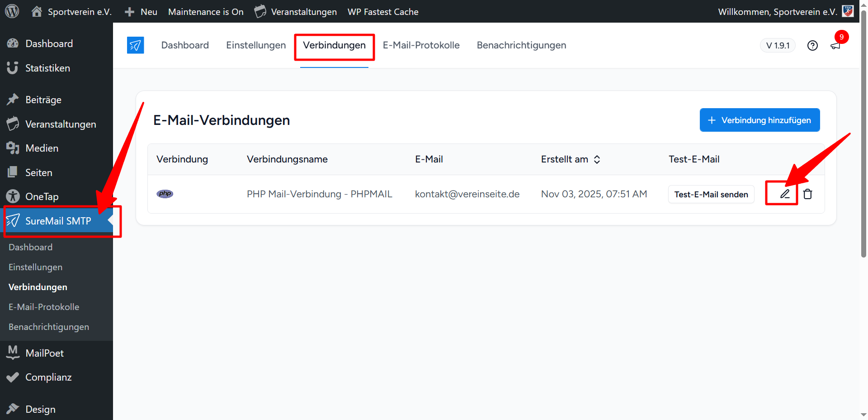Click the Nov 03, 2025, 07:51 AM date
This screenshot has height=420, width=868.
[594, 194]
